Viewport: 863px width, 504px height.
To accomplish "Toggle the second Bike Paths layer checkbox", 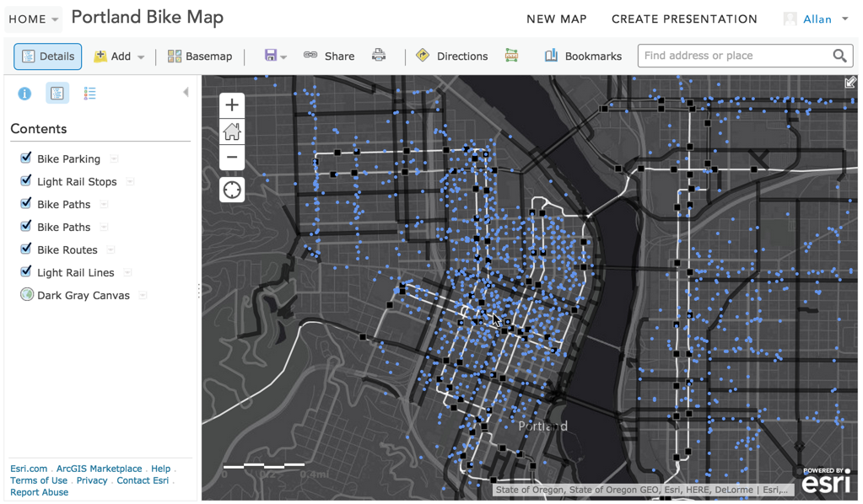I will [25, 227].
